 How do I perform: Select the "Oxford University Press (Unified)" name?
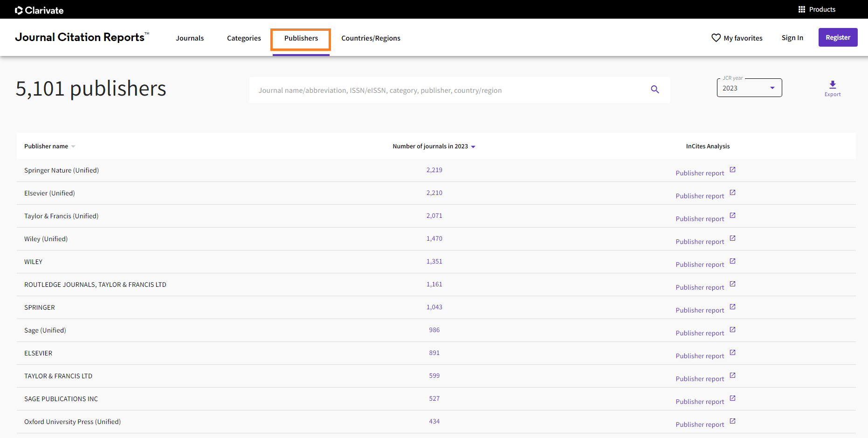72,422
